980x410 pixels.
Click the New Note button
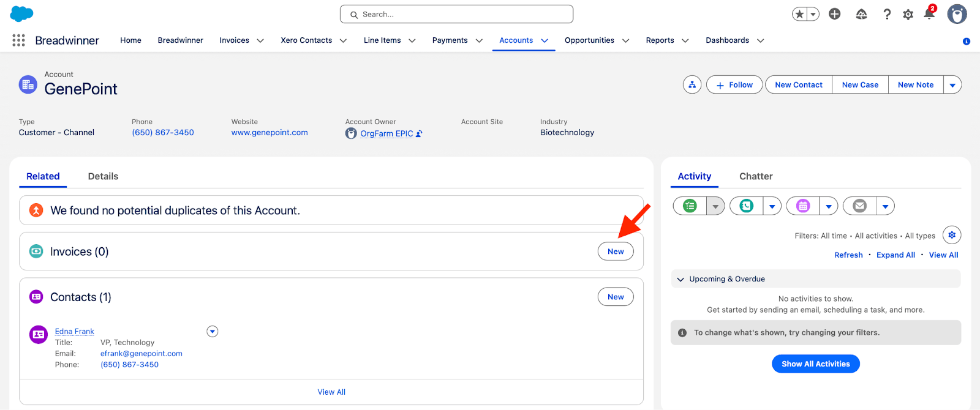[916, 85]
